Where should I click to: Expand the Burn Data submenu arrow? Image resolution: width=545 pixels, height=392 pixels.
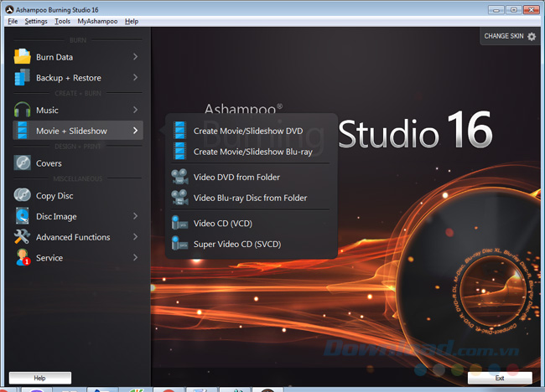click(x=135, y=57)
